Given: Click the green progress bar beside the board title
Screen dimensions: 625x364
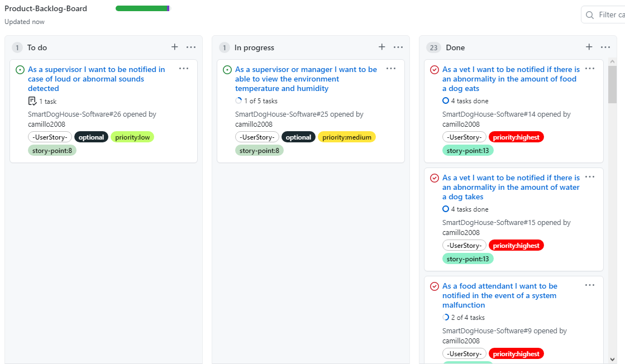Looking at the screenshot, I should coord(142,8).
